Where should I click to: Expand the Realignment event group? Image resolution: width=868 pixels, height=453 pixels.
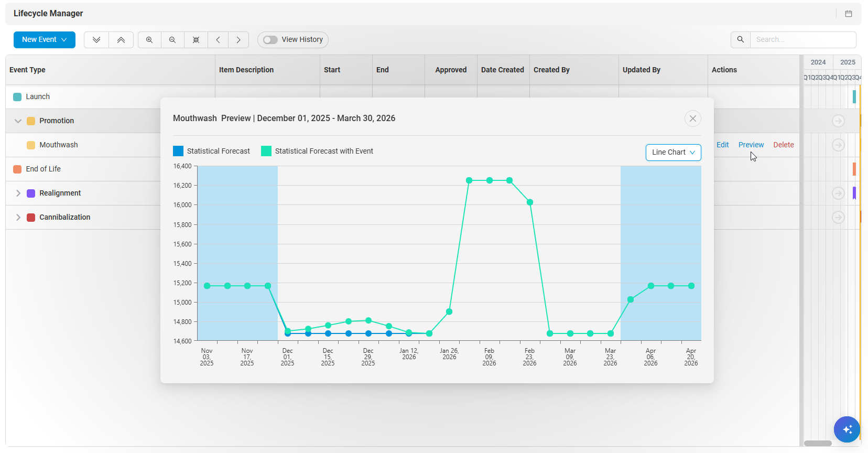coord(18,193)
